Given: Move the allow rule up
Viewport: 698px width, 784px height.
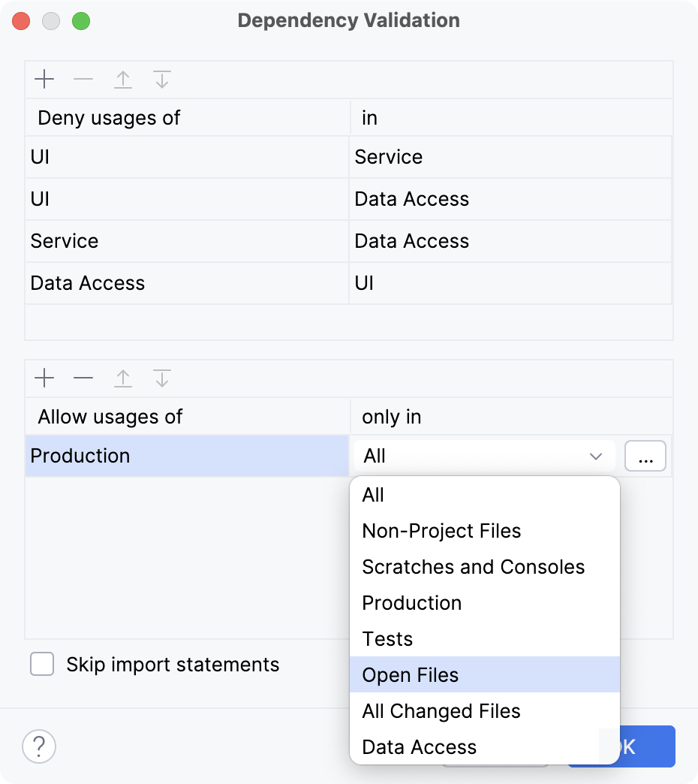Looking at the screenshot, I should (x=122, y=378).
